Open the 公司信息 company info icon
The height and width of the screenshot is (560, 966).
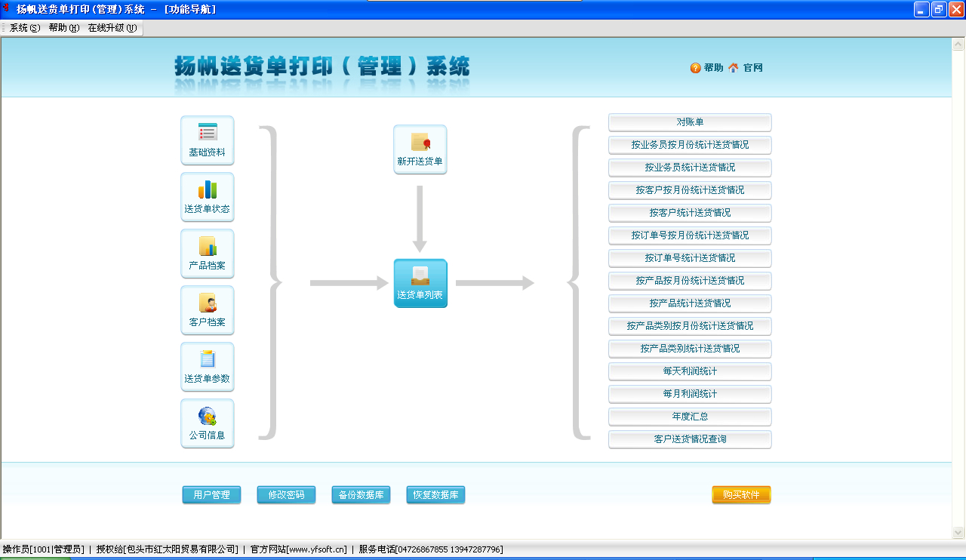coord(208,423)
